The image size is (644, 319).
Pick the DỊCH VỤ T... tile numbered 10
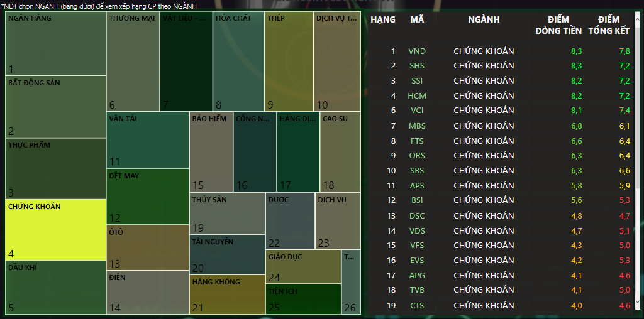(337, 62)
